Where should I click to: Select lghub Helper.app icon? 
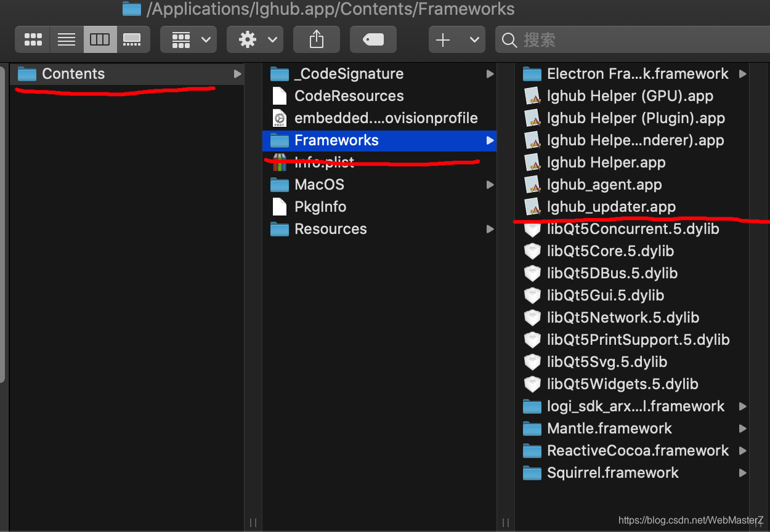[532, 163]
